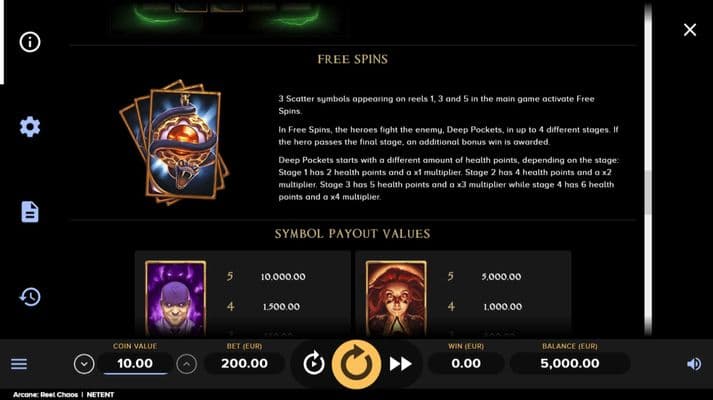Increase coin value with up chevron
Viewport: 713px width, 400px height.
point(186,364)
